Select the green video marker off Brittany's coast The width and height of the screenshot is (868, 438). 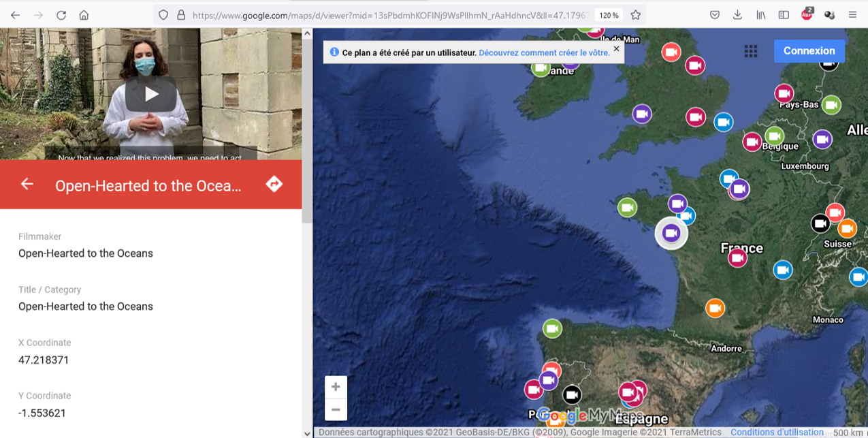tap(628, 208)
